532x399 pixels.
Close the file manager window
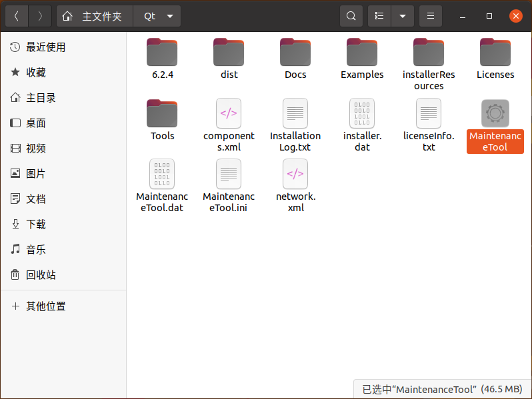point(516,16)
